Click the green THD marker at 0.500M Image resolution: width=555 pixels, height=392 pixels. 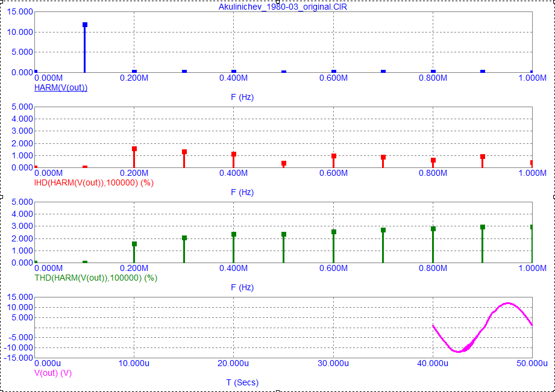click(x=284, y=234)
